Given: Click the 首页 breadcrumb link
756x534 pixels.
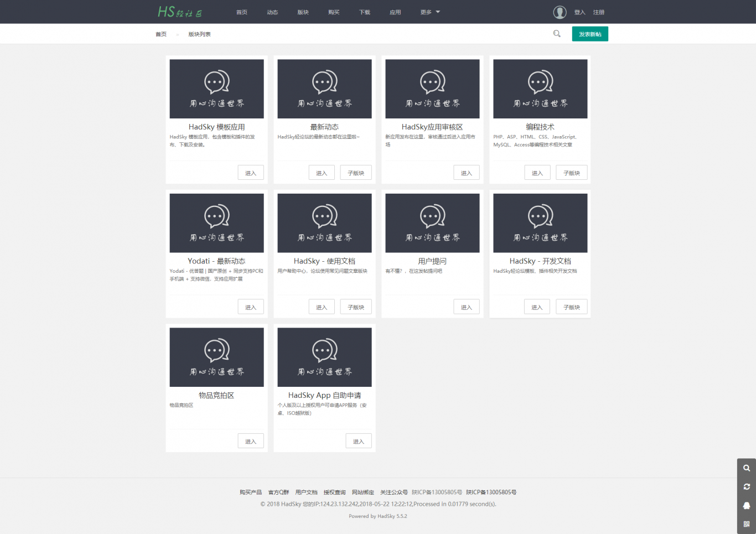Looking at the screenshot, I should [161, 34].
